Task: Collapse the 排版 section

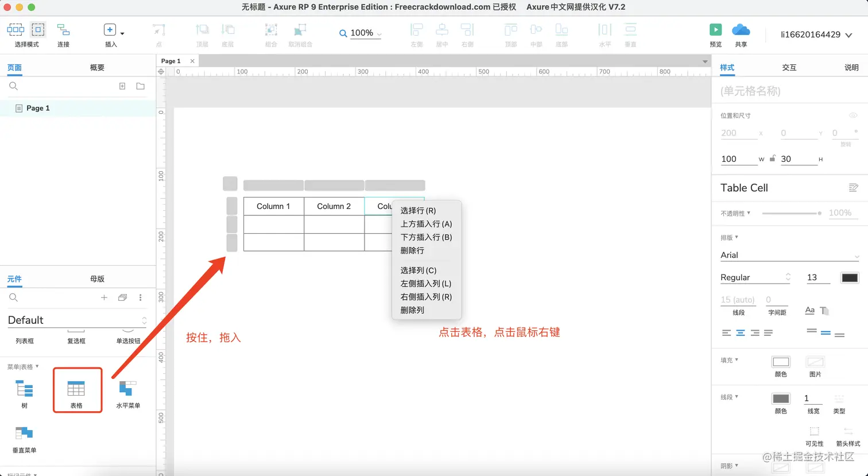Action: pyautogui.click(x=730, y=237)
